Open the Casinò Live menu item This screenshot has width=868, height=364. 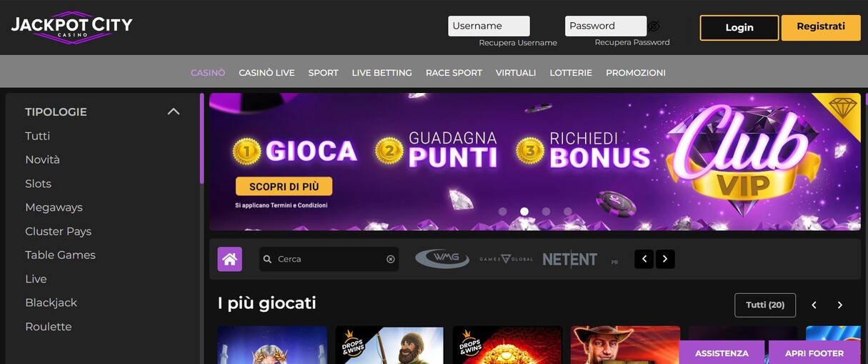pos(266,72)
